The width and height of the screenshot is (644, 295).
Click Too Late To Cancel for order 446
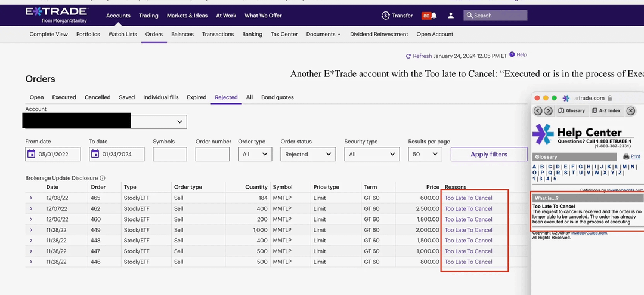click(x=468, y=262)
